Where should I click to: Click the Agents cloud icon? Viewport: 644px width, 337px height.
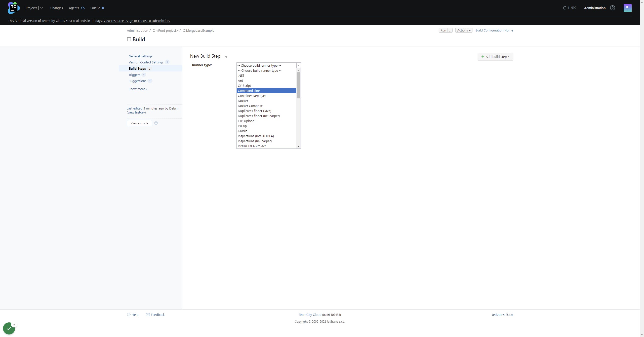[x=83, y=8]
